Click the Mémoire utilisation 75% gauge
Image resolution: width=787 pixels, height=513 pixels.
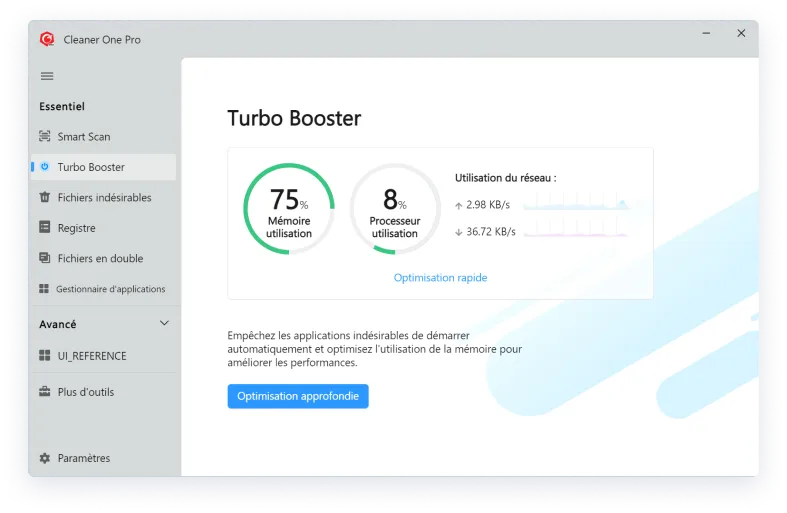coord(289,209)
